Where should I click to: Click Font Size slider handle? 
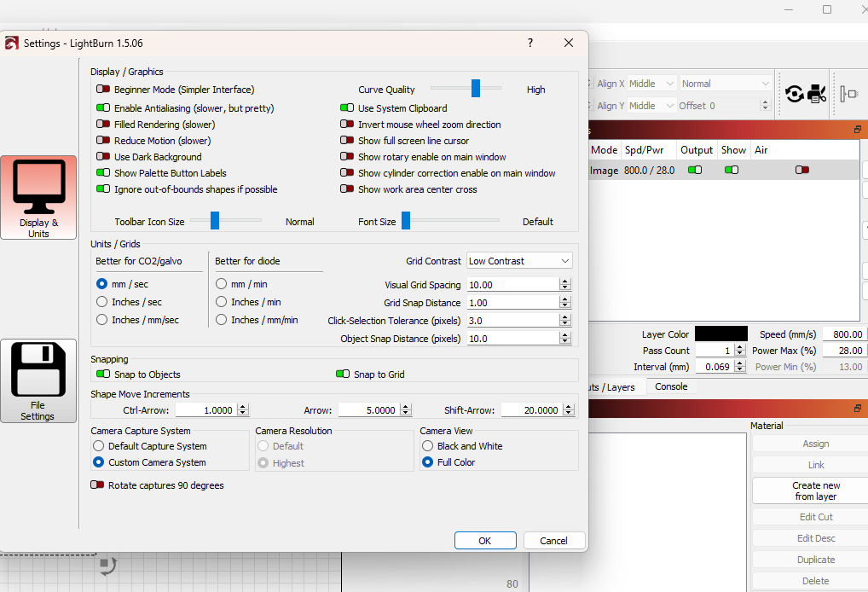click(406, 220)
